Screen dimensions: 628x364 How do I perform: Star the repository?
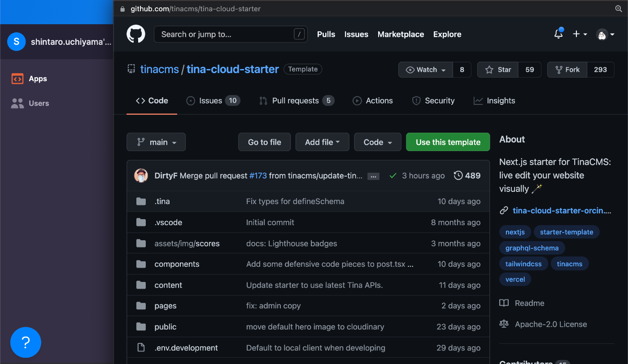[x=498, y=69]
